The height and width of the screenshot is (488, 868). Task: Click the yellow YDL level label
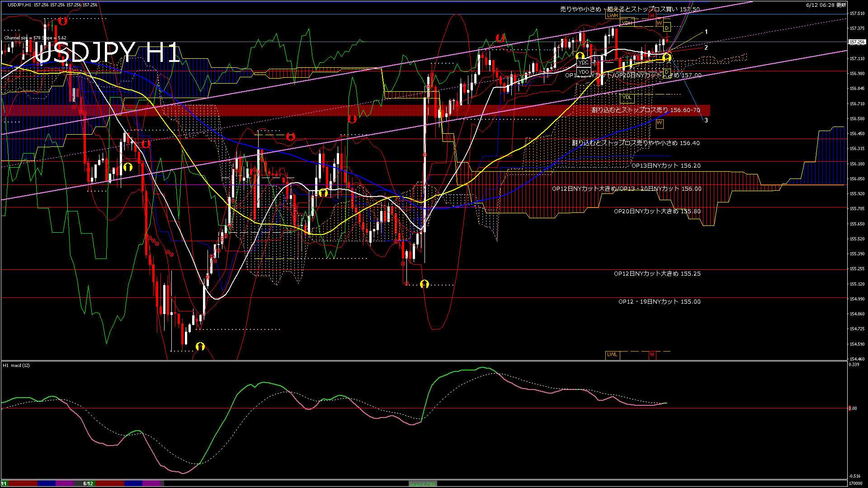[627, 98]
